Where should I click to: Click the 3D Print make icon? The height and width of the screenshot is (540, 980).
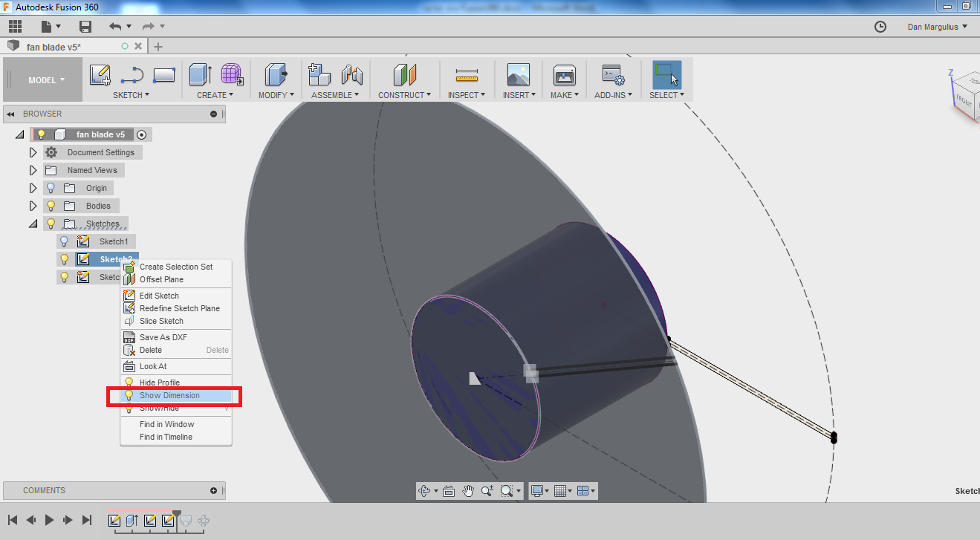(x=565, y=75)
